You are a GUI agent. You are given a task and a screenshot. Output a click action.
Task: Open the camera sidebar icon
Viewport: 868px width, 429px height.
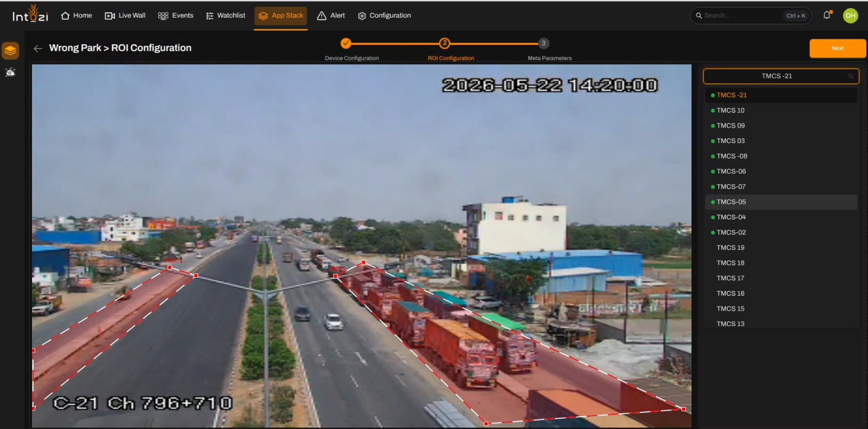[10, 72]
